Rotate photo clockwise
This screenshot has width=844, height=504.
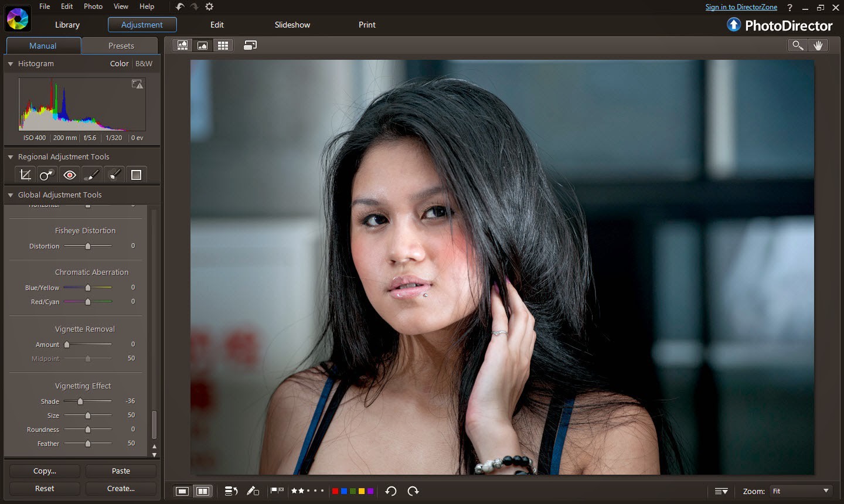(x=413, y=491)
